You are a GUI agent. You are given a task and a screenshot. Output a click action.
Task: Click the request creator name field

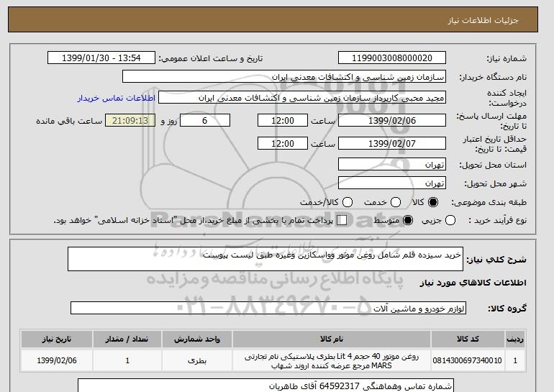point(302,98)
